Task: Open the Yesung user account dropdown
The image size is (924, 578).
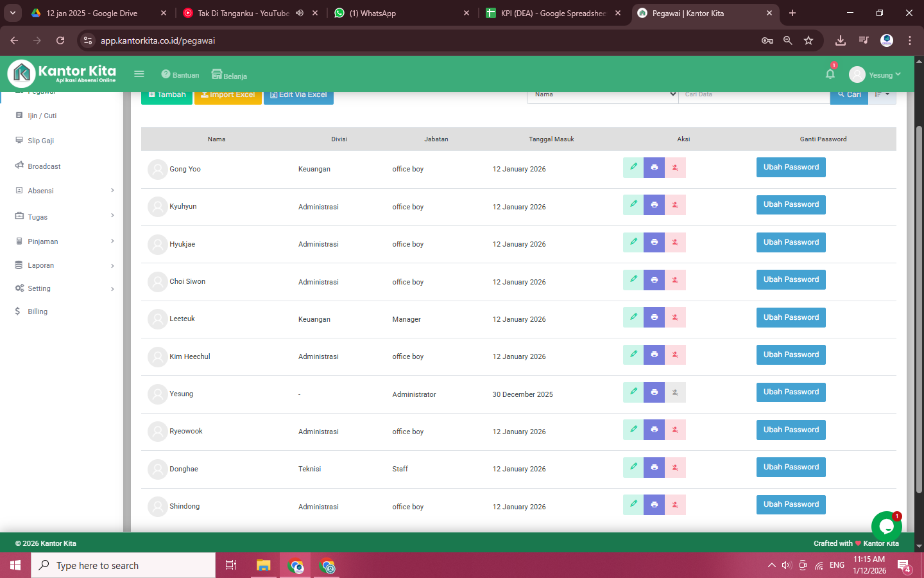Action: (x=875, y=75)
